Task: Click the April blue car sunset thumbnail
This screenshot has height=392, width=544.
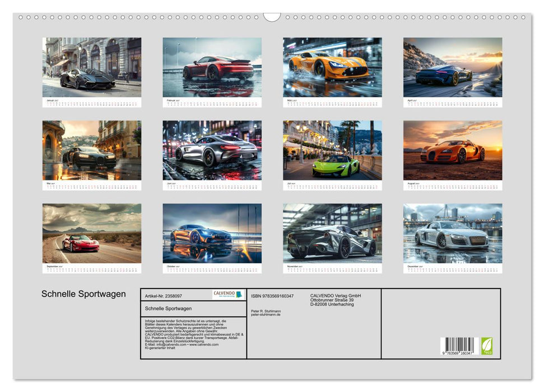Action: point(453,67)
